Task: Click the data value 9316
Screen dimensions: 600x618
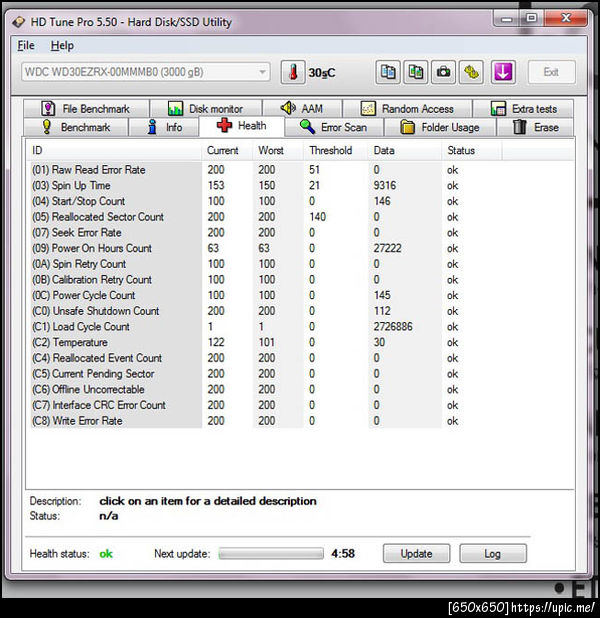Action: click(385, 186)
